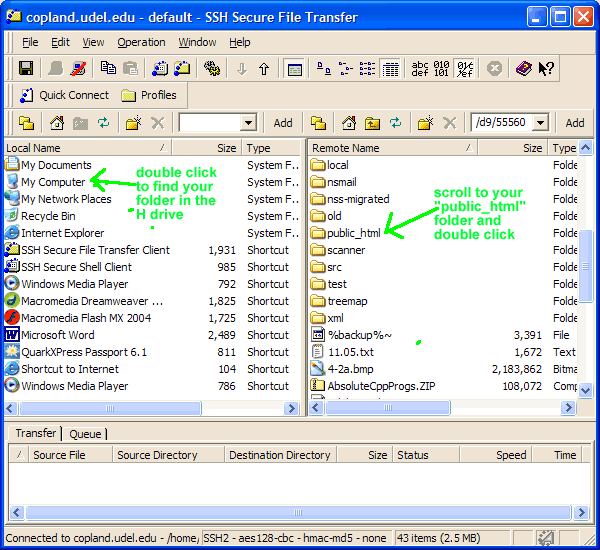Click the local pane Add button
Image resolution: width=600 pixels, height=550 pixels.
283,123
